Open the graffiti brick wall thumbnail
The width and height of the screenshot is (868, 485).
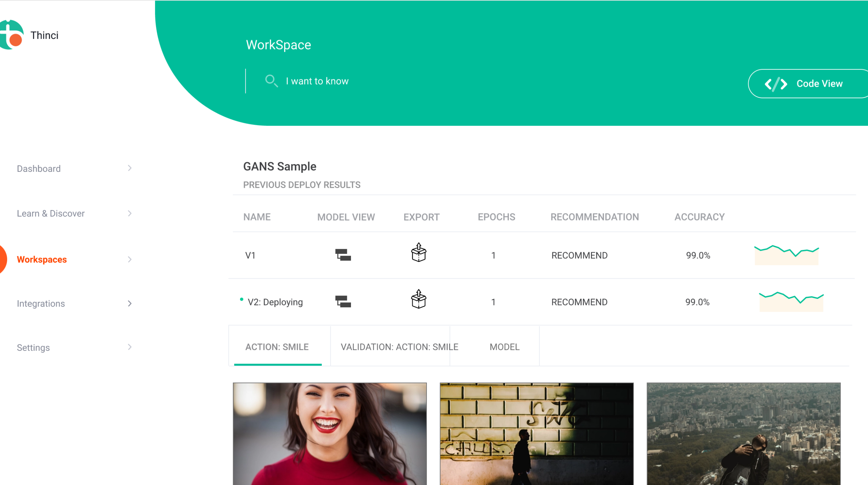tap(536, 434)
